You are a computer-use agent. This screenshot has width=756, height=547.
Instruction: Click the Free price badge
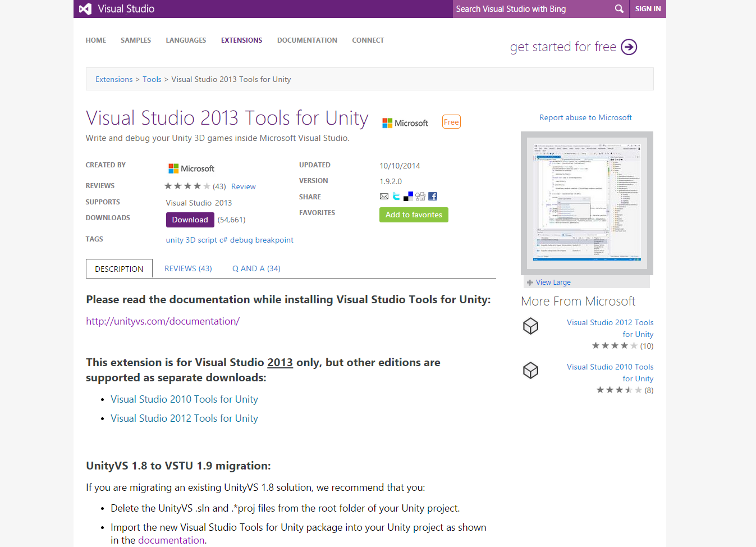pos(451,122)
